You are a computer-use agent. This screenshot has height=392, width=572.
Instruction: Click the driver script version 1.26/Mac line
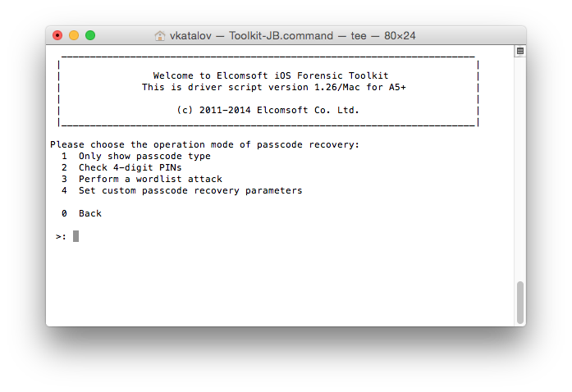click(268, 87)
